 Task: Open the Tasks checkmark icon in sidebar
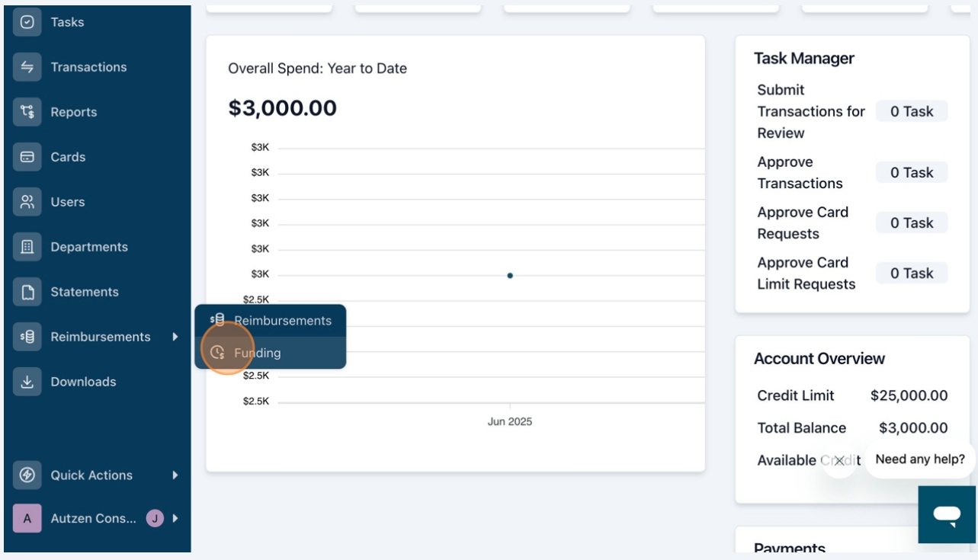(27, 22)
